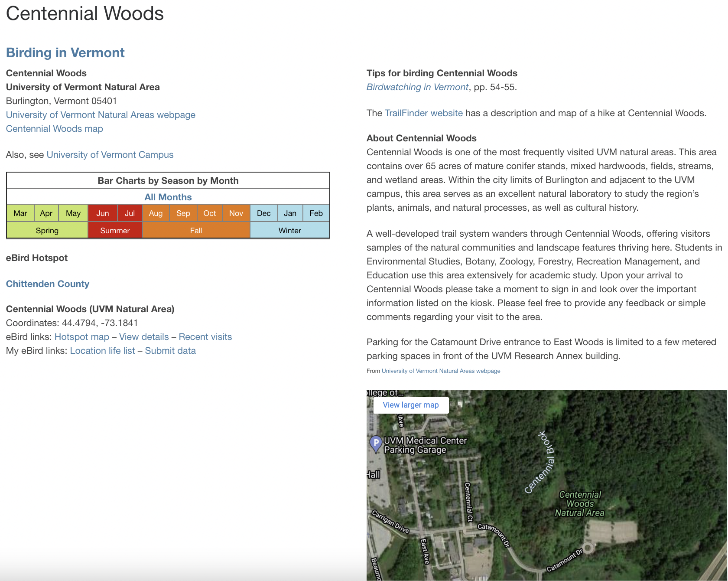This screenshot has width=728, height=581.
Task: Open the Chittenden County link
Action: [x=47, y=284]
